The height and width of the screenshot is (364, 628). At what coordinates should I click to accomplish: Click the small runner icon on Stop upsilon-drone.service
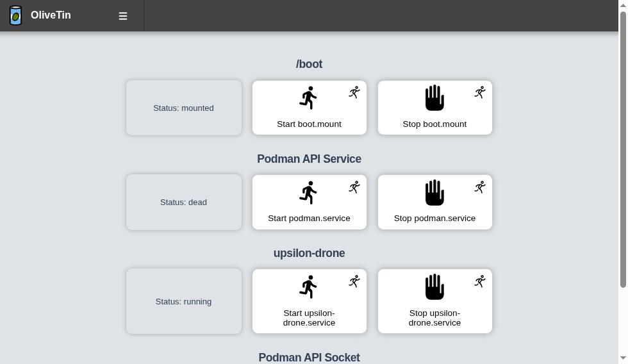click(x=480, y=281)
